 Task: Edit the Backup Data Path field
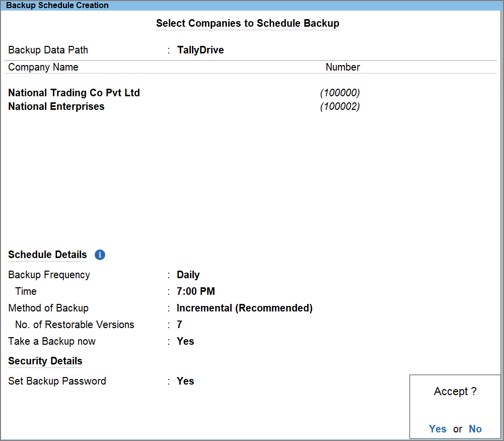[200, 50]
